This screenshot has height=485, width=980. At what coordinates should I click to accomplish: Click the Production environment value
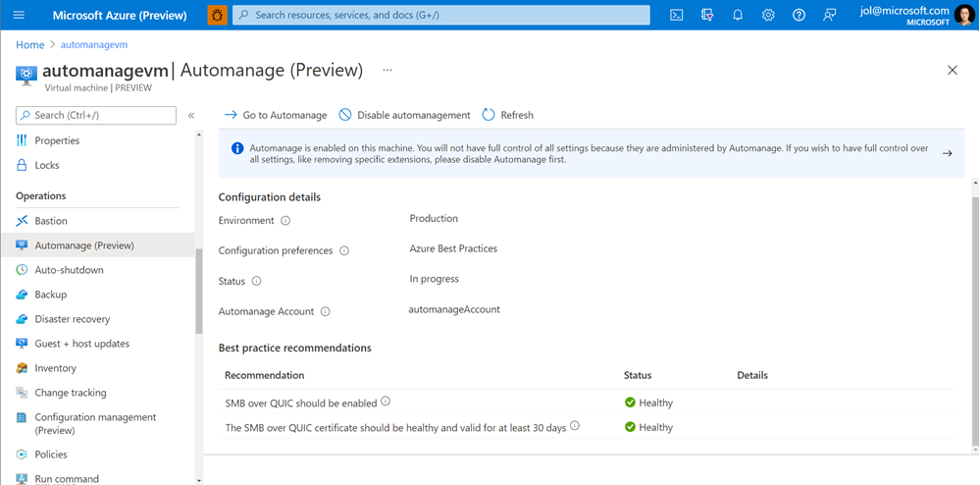434,218
